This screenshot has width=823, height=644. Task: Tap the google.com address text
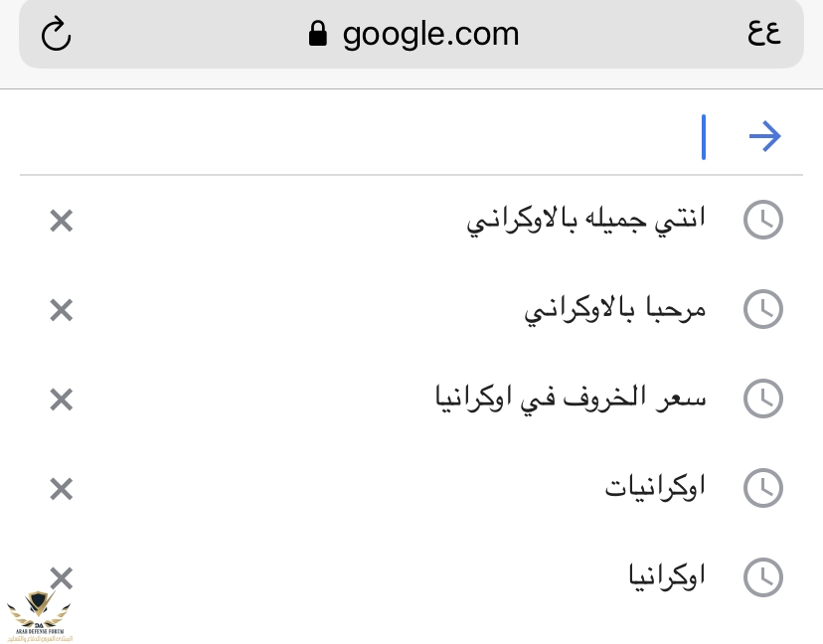point(430,35)
